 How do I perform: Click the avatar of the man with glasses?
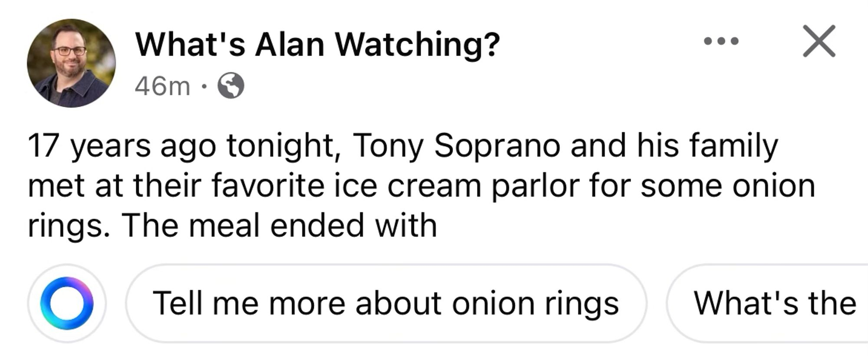(x=71, y=63)
